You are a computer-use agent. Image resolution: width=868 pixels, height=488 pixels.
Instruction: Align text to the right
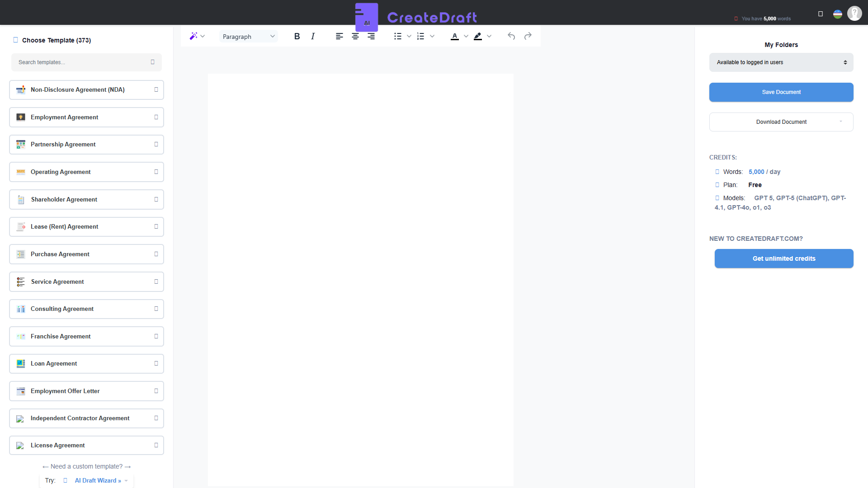[x=371, y=36]
